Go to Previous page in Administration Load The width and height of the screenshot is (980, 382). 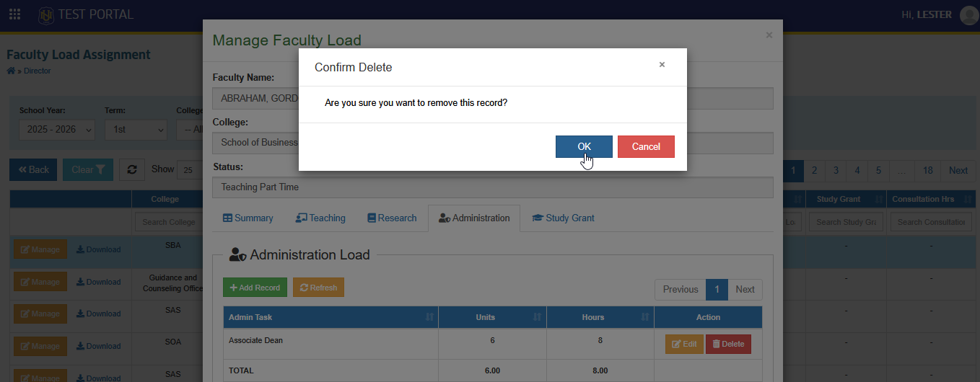680,289
